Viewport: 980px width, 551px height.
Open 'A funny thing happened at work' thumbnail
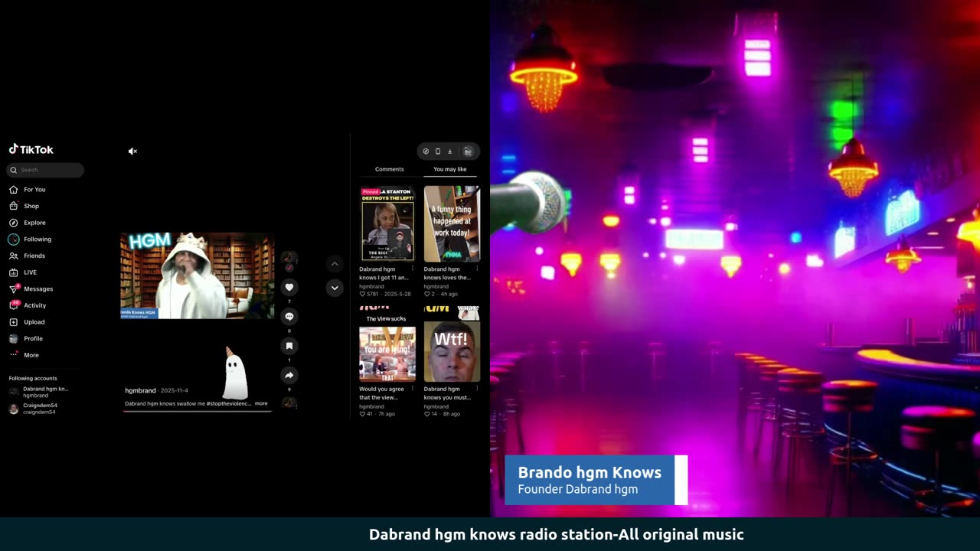[x=452, y=224]
